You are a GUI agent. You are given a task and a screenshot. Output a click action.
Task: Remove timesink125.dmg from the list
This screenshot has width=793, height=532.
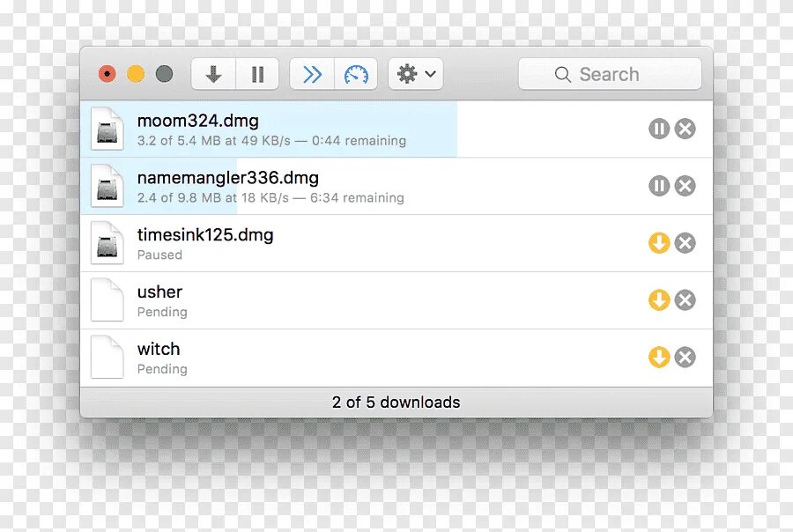tap(686, 243)
